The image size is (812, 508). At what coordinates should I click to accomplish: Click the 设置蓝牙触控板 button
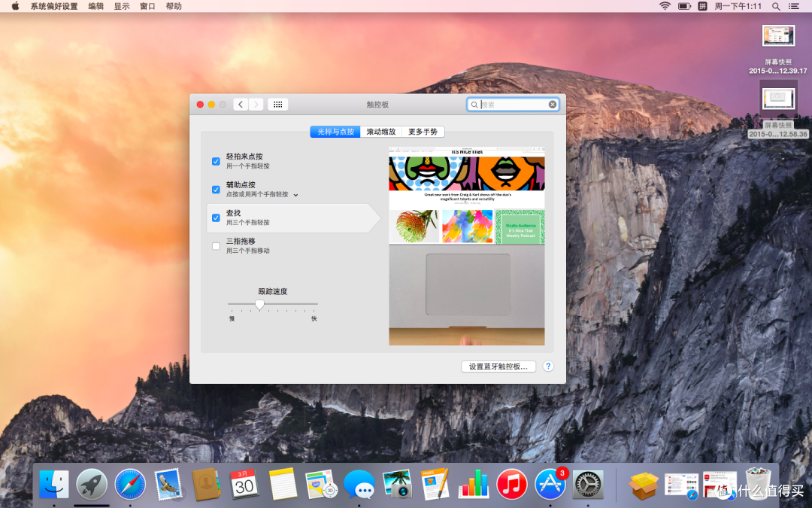pyautogui.click(x=498, y=366)
